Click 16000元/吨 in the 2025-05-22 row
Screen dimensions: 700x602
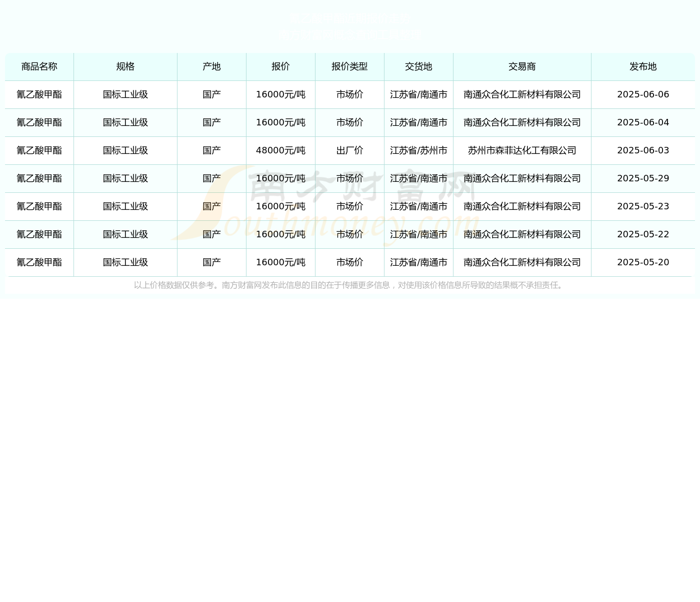(280, 234)
